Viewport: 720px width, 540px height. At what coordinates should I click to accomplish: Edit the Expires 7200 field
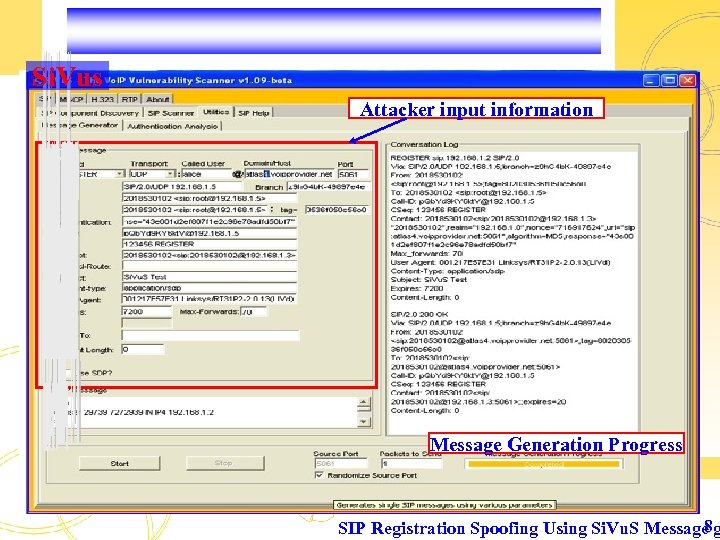coord(147,311)
